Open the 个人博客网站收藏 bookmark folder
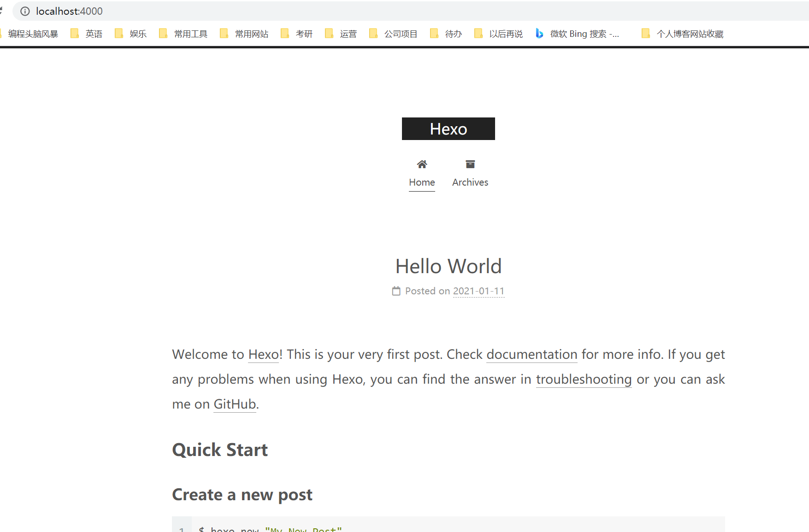Image resolution: width=809 pixels, height=532 pixels. pos(682,34)
